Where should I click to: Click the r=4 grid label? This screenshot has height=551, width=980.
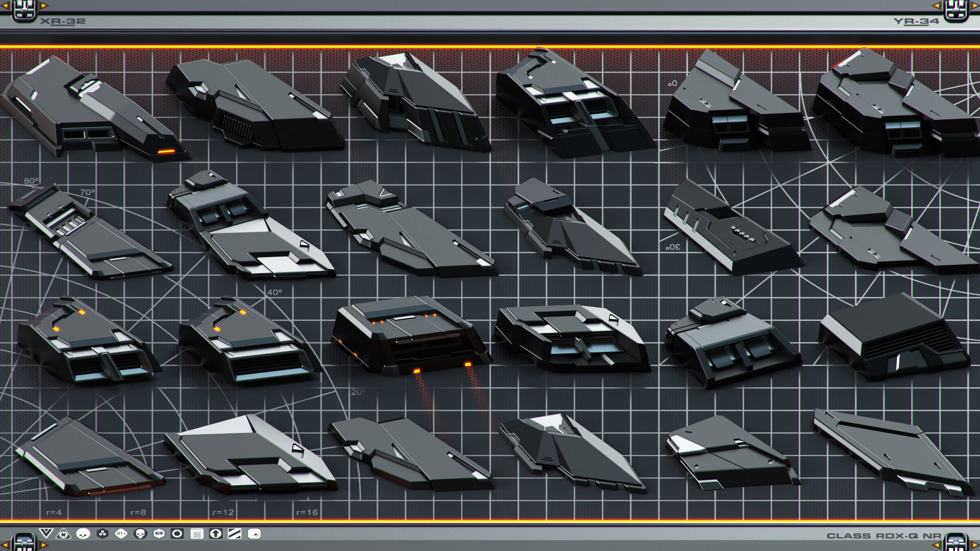(x=54, y=512)
